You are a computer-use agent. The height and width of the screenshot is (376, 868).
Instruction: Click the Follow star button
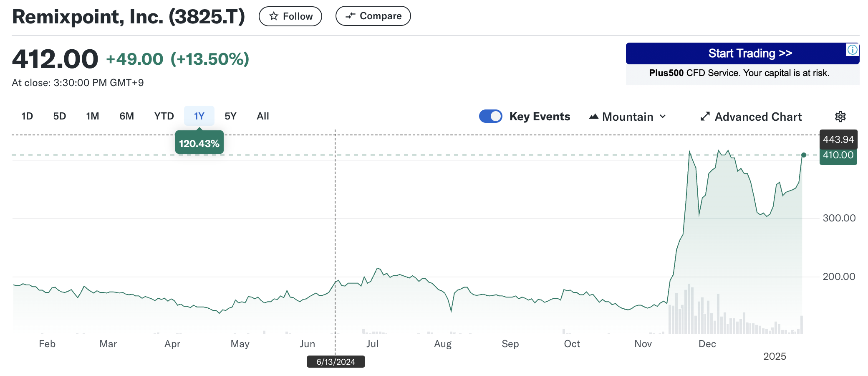(290, 16)
